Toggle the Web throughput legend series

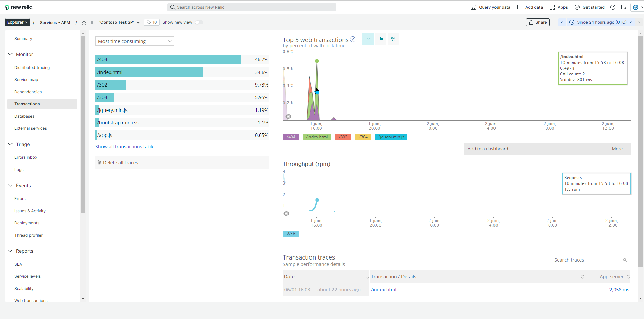[x=291, y=234]
